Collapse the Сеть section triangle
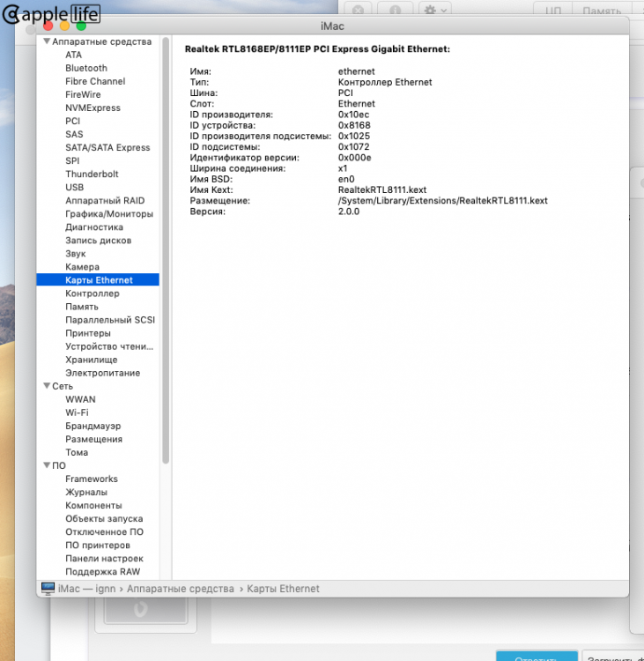This screenshot has width=644, height=661. click(x=47, y=386)
